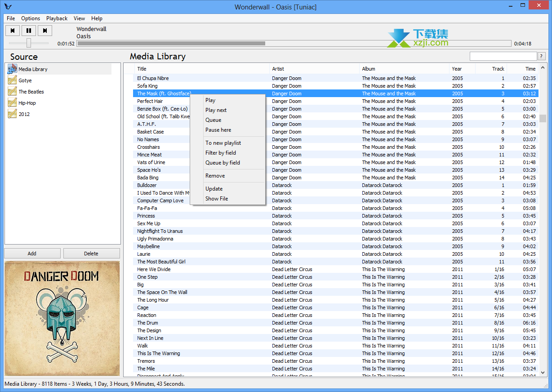Sort the list by Title column header
This screenshot has height=392, width=552.
pos(202,69)
